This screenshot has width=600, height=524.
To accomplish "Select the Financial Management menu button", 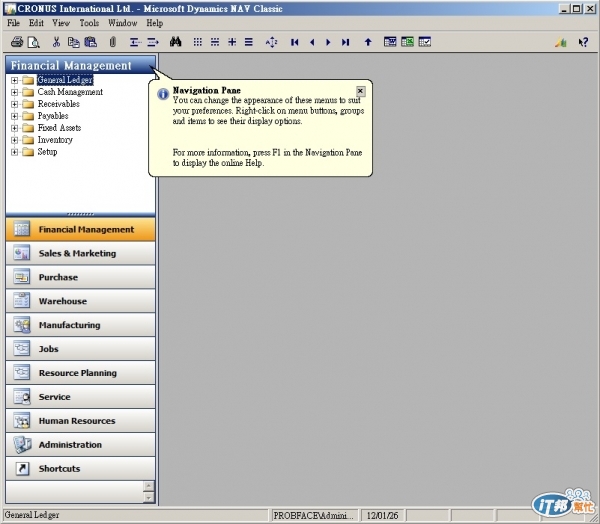I will (80, 229).
